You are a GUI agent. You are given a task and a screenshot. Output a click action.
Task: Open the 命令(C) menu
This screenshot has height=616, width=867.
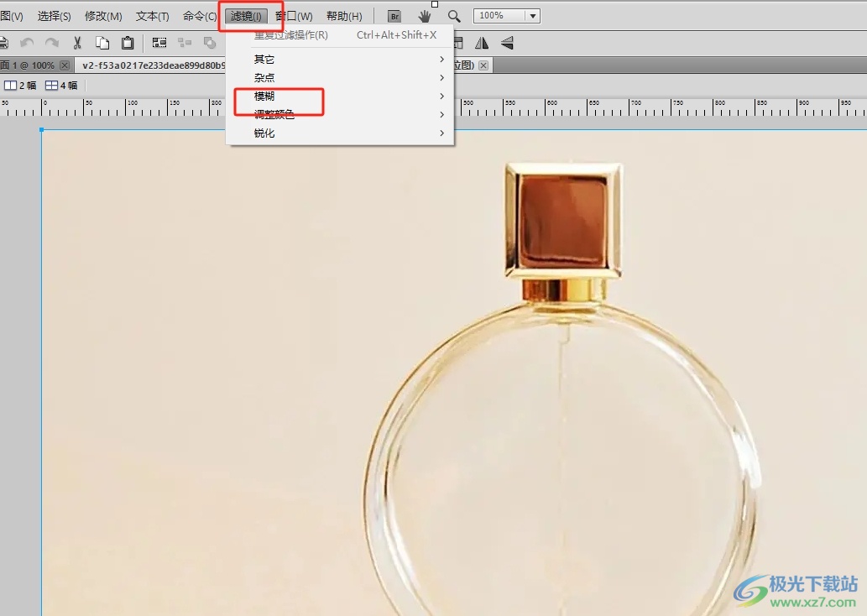[200, 16]
